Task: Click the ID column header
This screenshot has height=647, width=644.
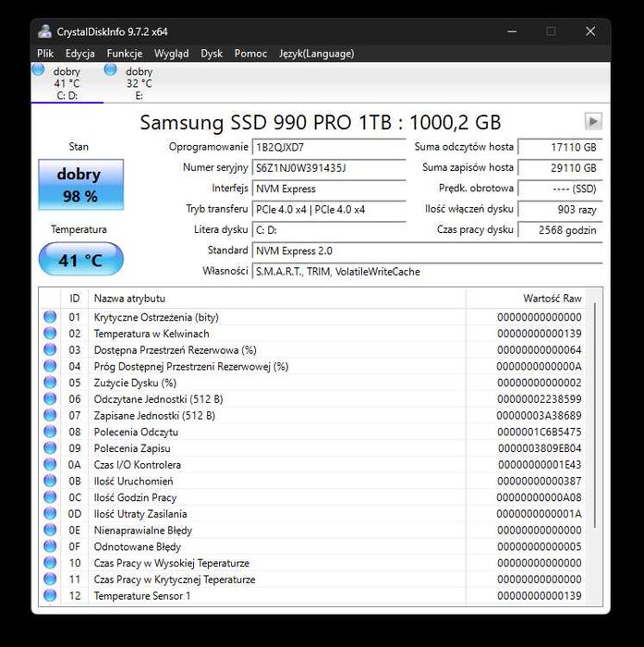Action: tap(75, 299)
